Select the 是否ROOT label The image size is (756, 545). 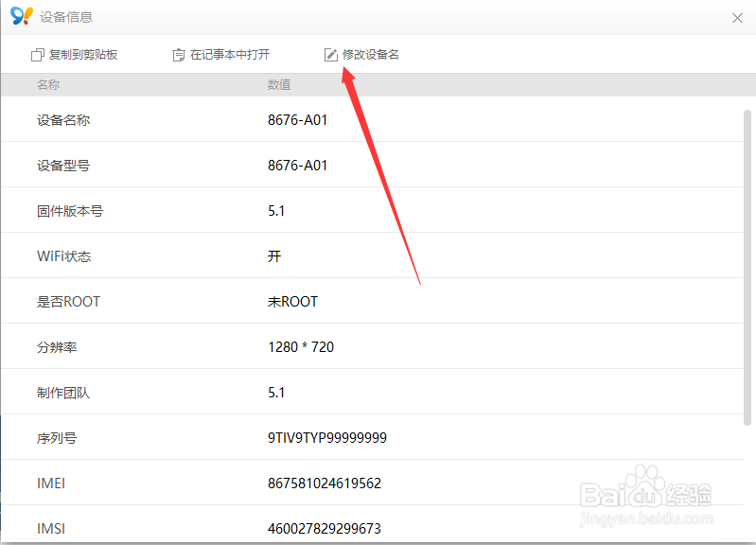pos(68,302)
